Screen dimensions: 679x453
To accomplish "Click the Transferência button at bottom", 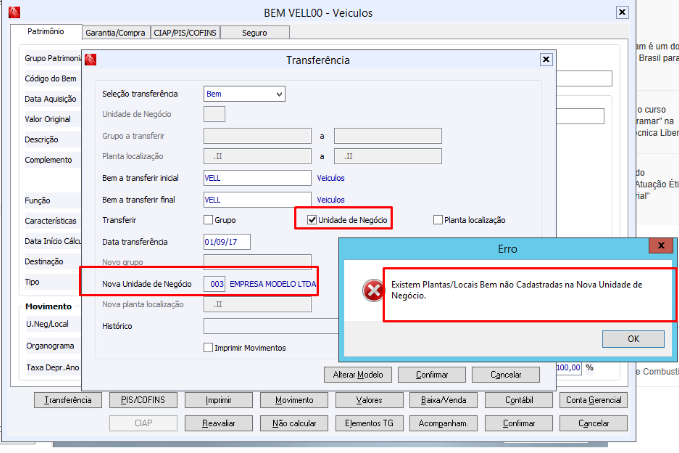I will click(68, 400).
